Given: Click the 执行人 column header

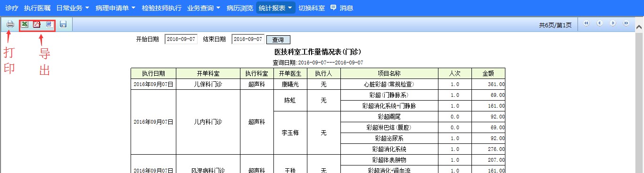Looking at the screenshot, I should tap(323, 73).
